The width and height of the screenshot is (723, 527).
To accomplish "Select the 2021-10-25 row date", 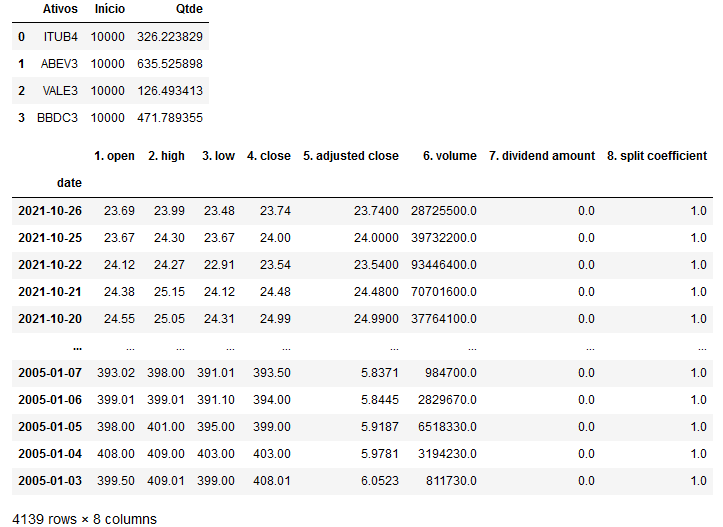I will coord(50,238).
